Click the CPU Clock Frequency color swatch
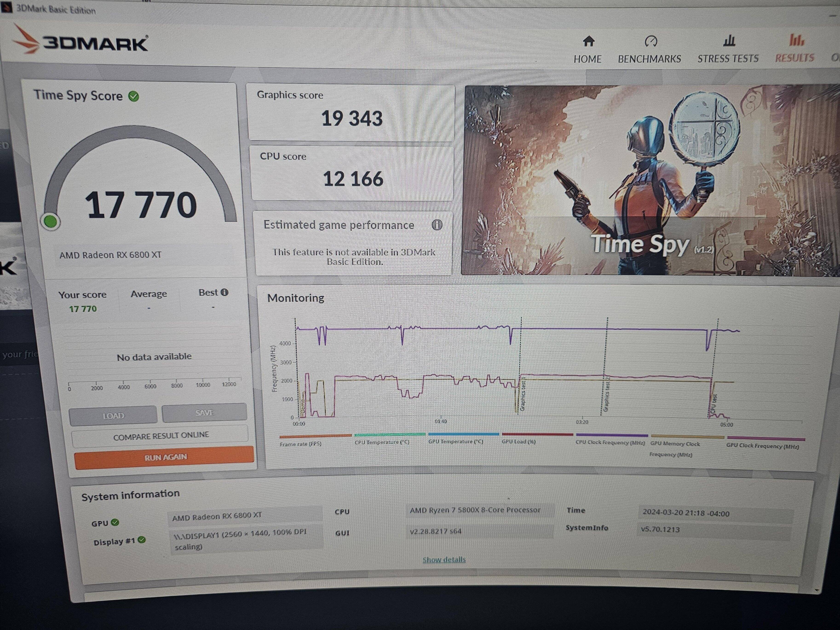 612,435
